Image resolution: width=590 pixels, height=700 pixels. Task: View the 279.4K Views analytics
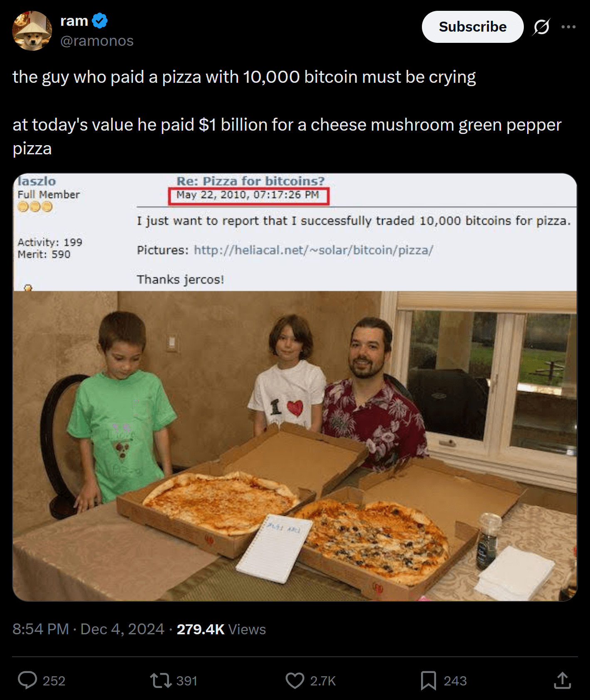(x=221, y=629)
